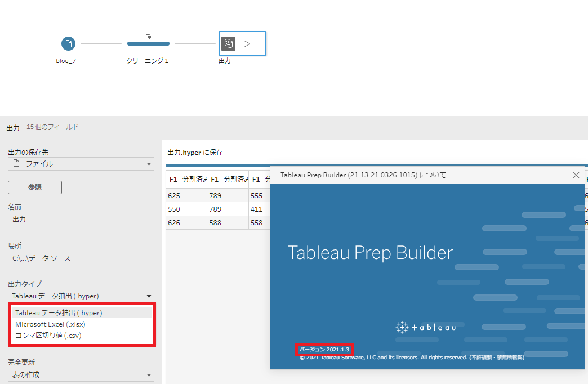Select cell with value 625
This screenshot has width=588, height=384.
(x=186, y=196)
